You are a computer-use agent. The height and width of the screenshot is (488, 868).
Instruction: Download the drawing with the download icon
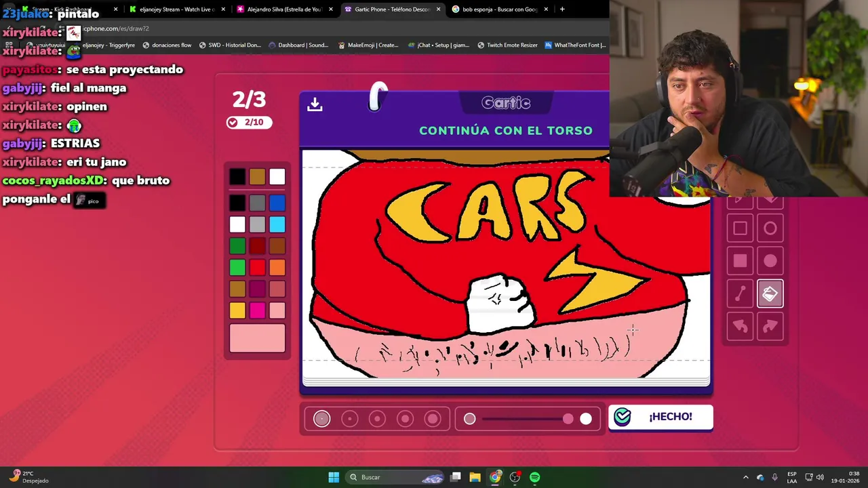click(x=315, y=104)
